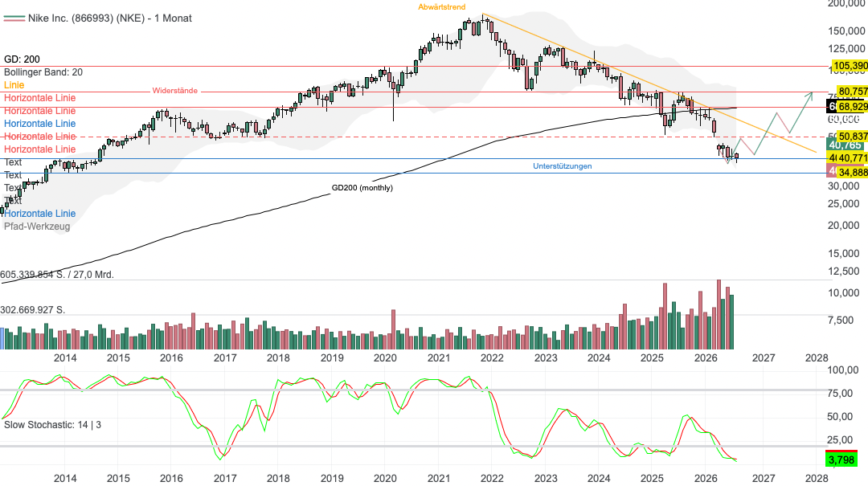
Task: Click the yellow 40,771 price marker
Action: pyautogui.click(x=852, y=158)
